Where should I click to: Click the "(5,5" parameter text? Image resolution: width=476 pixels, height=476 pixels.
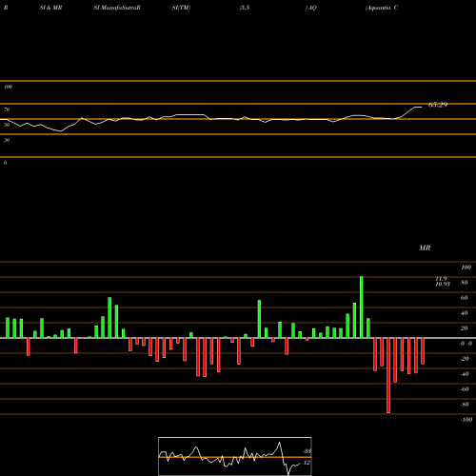click(245, 8)
